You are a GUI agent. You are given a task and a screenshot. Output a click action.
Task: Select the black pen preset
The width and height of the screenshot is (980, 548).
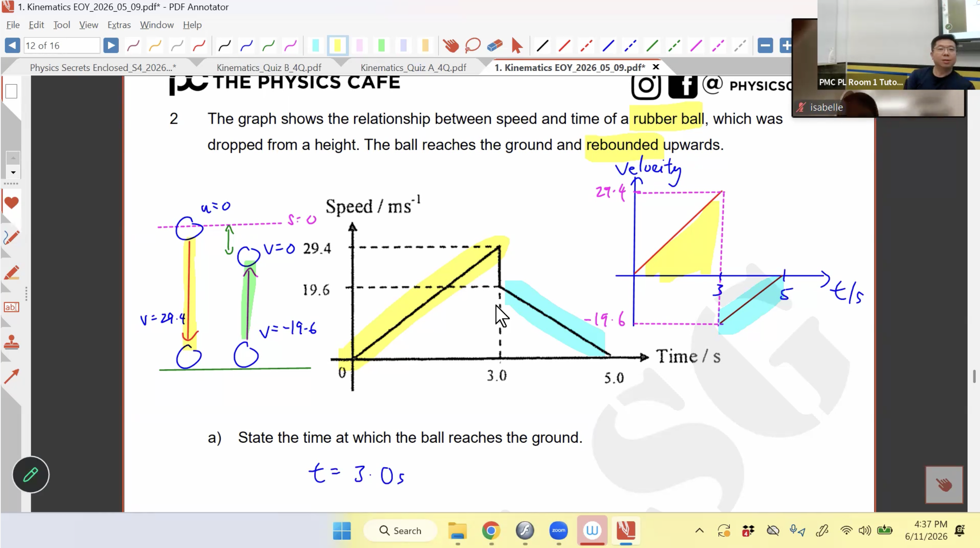pos(225,45)
